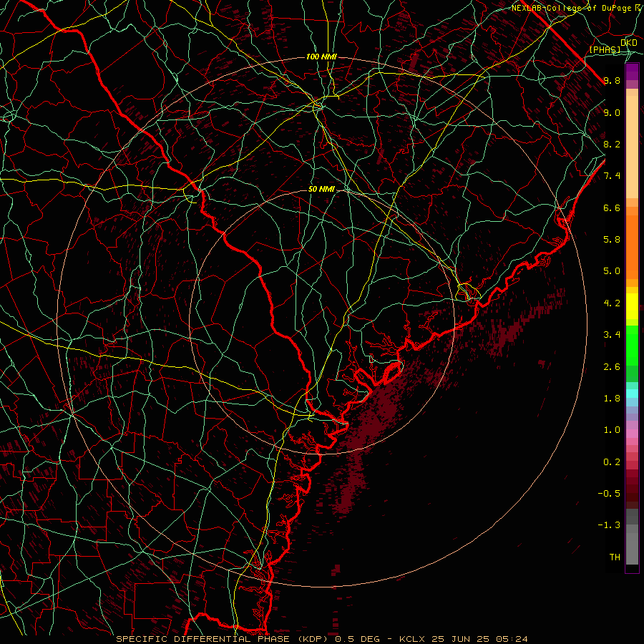Click the gray segment at the color bar bottom
The width and height of the screenshot is (644, 644).
coord(632,545)
